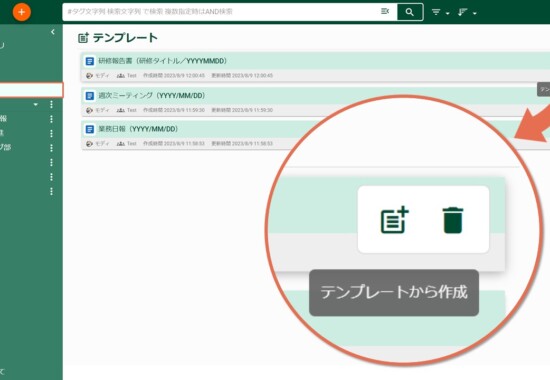Image resolution: width=550 pixels, height=380 pixels.
Task: Click the document icon of 週次ミーティング template
Action: [90, 95]
